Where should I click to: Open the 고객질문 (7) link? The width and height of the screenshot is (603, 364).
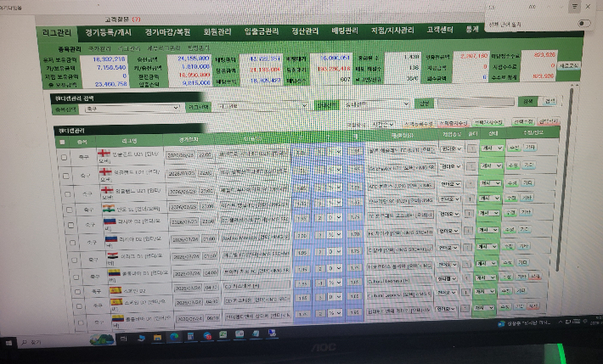pos(122,20)
